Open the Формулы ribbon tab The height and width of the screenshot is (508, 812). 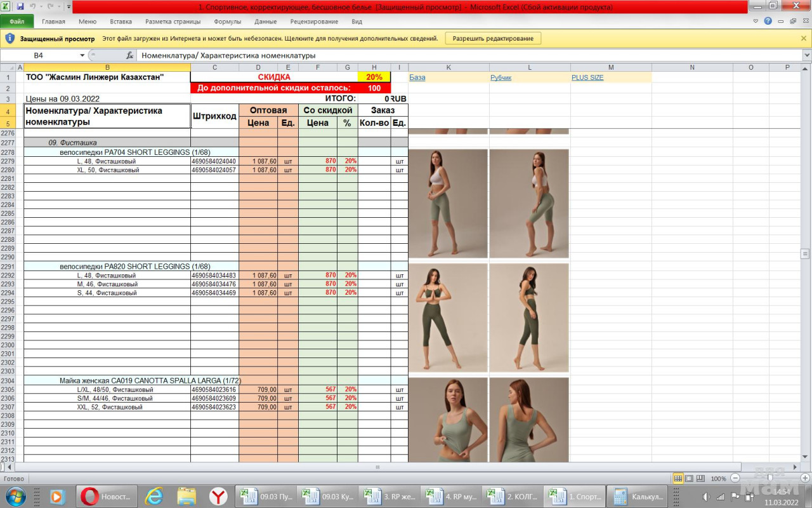[x=227, y=22]
